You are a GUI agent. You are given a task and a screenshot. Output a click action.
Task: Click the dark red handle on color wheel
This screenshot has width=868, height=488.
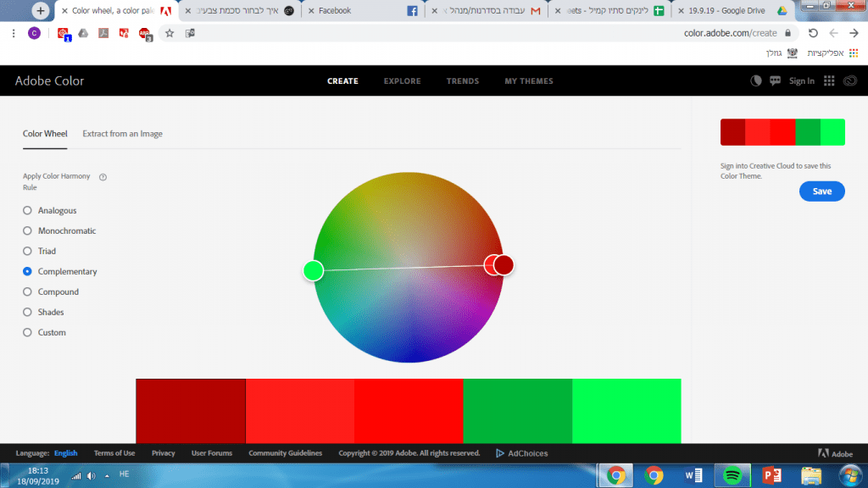point(504,265)
